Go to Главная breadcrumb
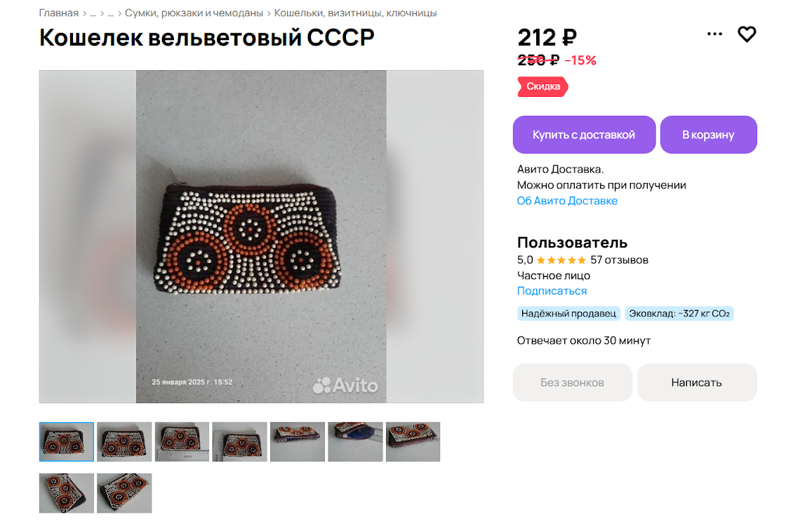The height and width of the screenshot is (526, 812). pyautogui.click(x=58, y=13)
